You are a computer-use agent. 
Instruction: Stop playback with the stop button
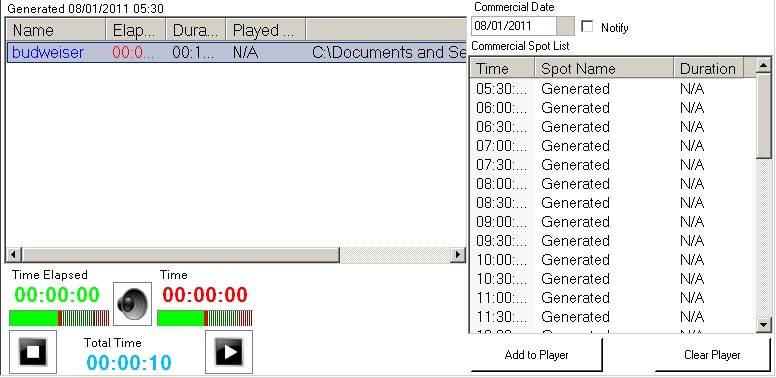click(33, 352)
